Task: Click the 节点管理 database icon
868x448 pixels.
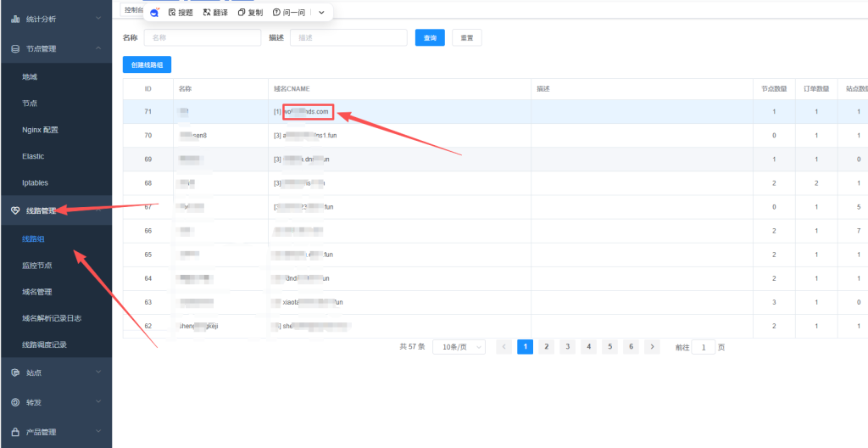Action: point(15,49)
